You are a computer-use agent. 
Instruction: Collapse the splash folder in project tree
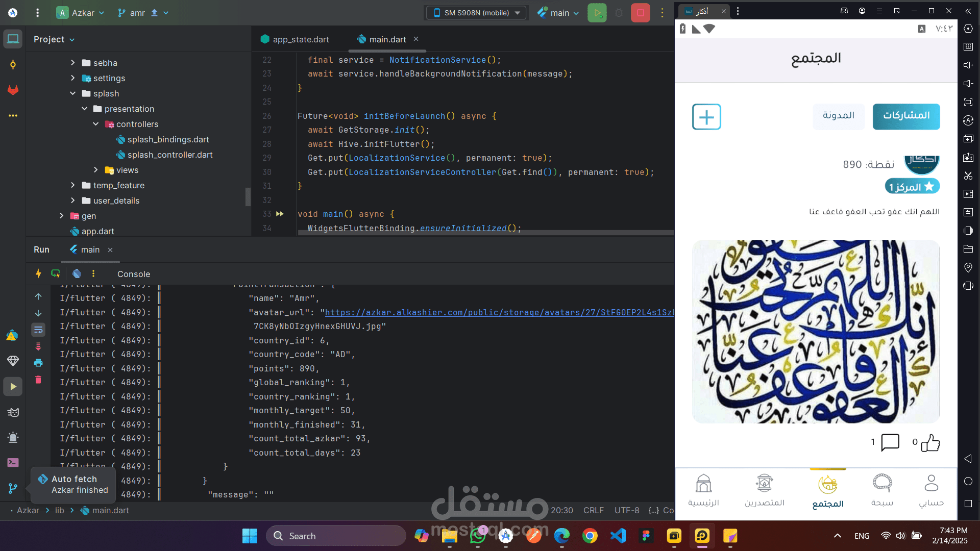(x=73, y=93)
